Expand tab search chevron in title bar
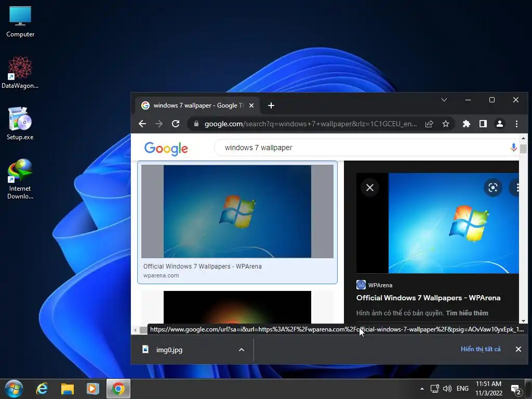The width and height of the screenshot is (532, 399). pyautogui.click(x=444, y=100)
